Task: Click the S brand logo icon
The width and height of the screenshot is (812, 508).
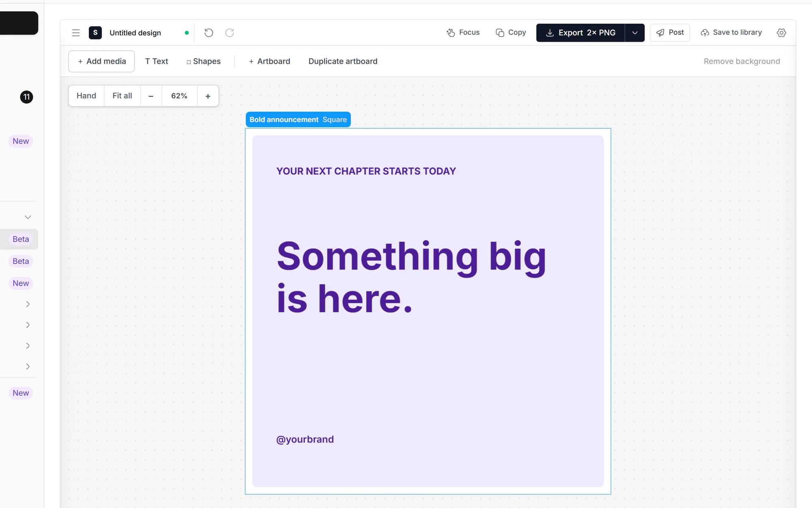Action: pos(95,33)
